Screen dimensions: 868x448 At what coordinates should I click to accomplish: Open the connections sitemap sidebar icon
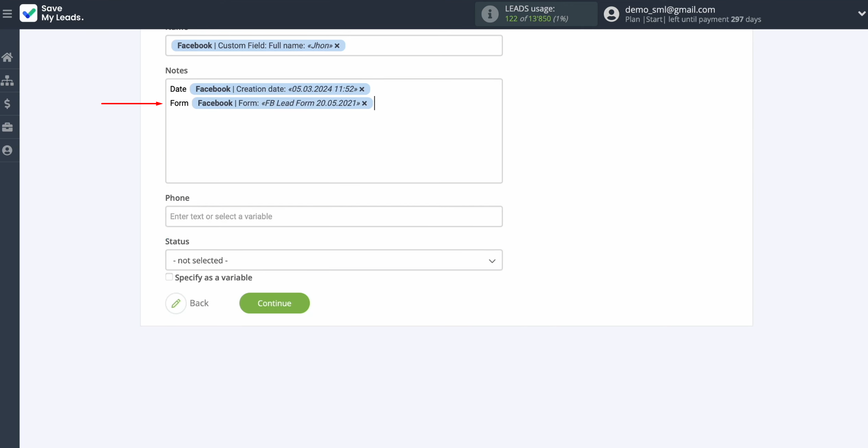pyautogui.click(x=7, y=80)
